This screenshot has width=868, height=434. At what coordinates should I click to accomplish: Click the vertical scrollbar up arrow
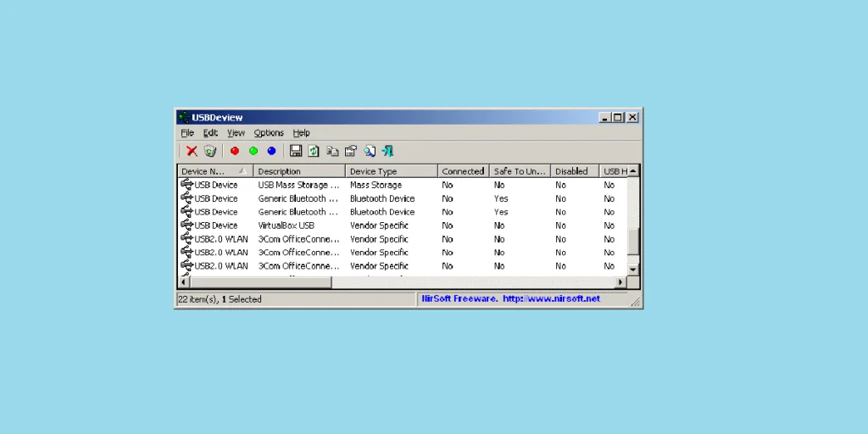pyautogui.click(x=633, y=170)
